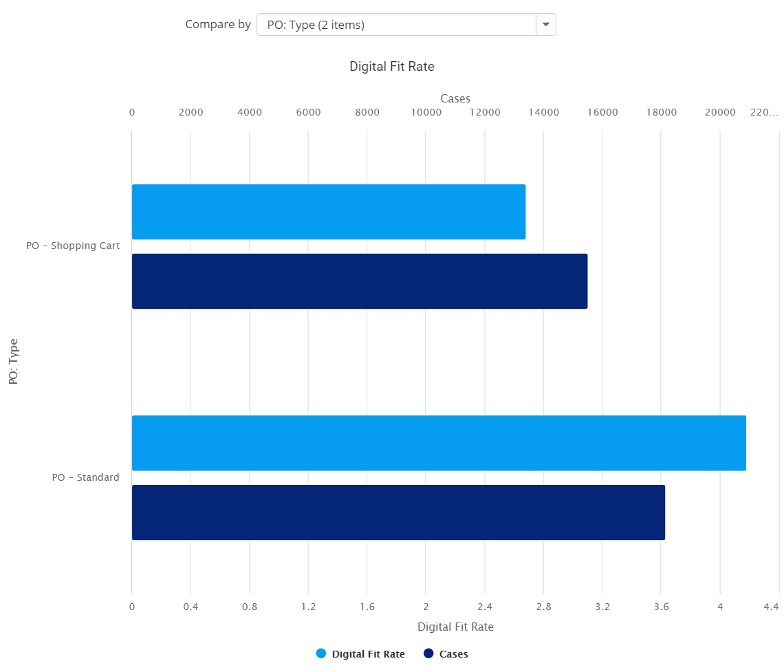
Task: Click the 'Digital Fit Rate' chart title
Action: point(392,67)
